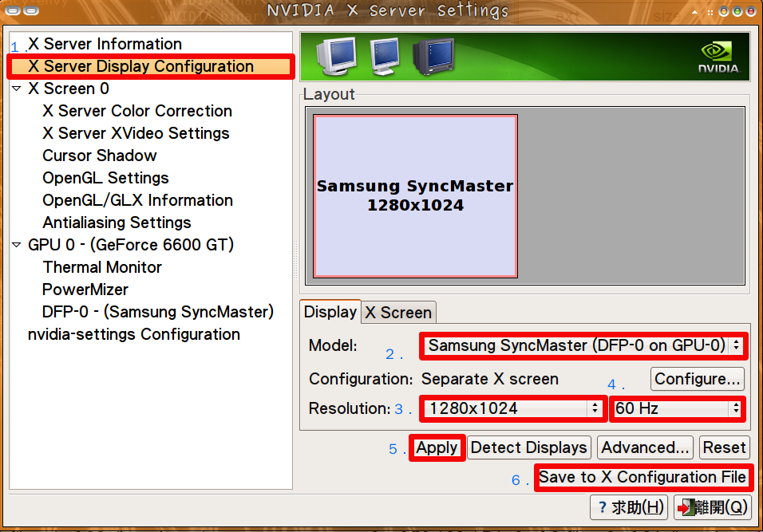The width and height of the screenshot is (763, 532).
Task: Open the Resolution 1280x1024 dropdown
Action: [514, 408]
